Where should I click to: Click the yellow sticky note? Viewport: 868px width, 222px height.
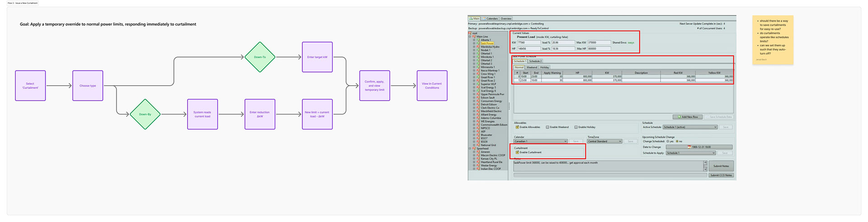tap(773, 40)
